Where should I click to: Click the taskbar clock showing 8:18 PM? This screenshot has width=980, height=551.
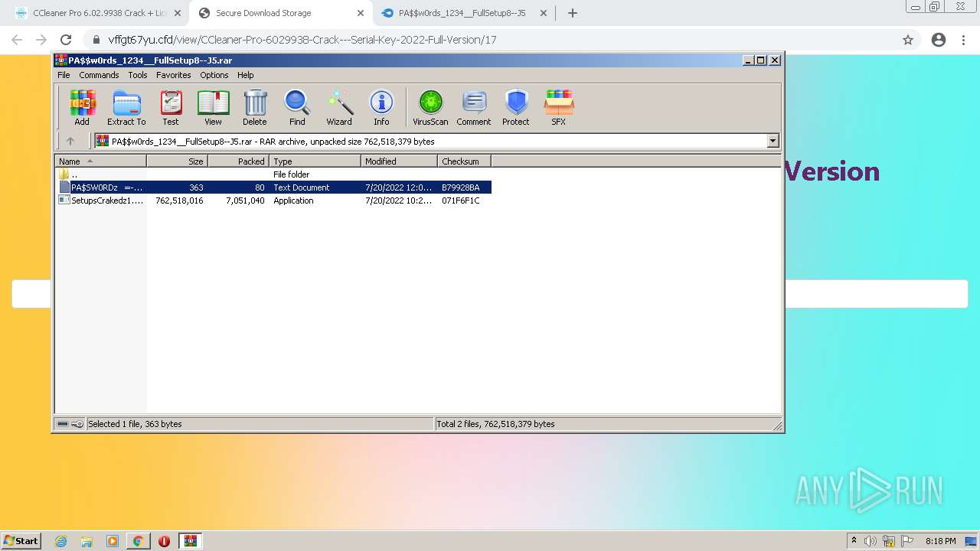[x=941, y=541]
